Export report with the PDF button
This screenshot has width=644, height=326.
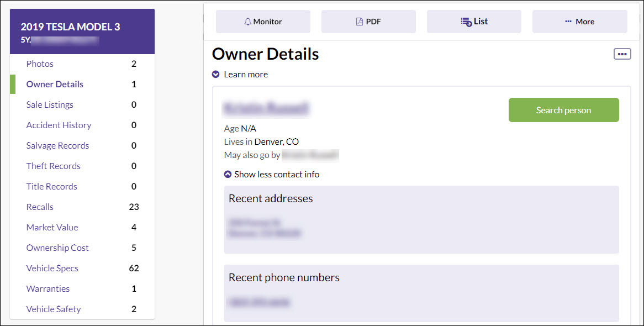(x=368, y=22)
